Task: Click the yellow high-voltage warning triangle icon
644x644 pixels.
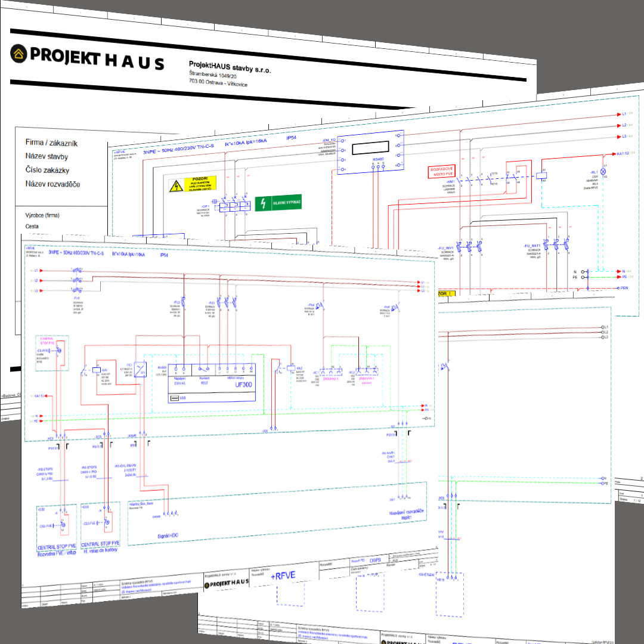Action: pos(176,186)
